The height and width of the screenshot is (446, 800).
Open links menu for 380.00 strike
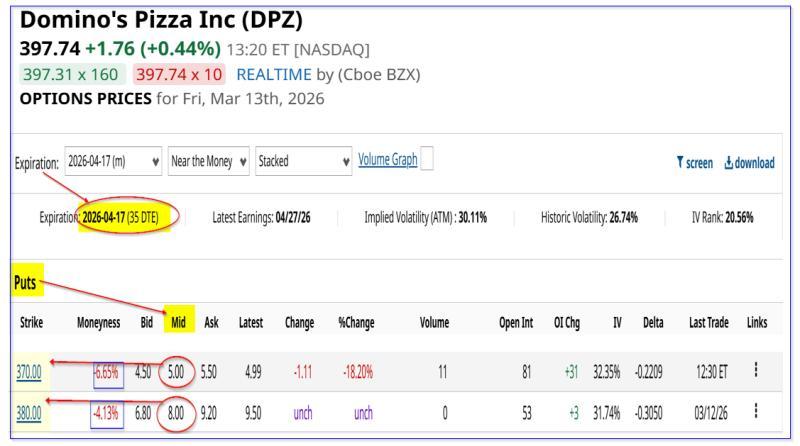click(756, 409)
